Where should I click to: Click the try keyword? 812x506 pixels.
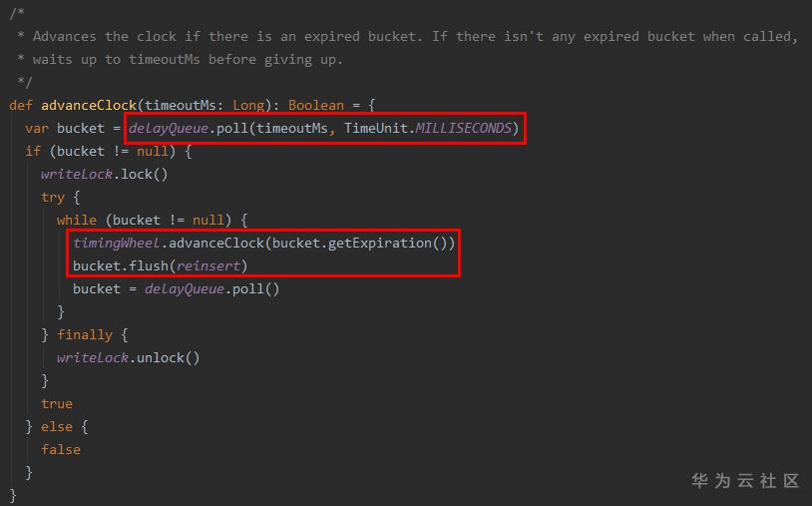click(53, 197)
